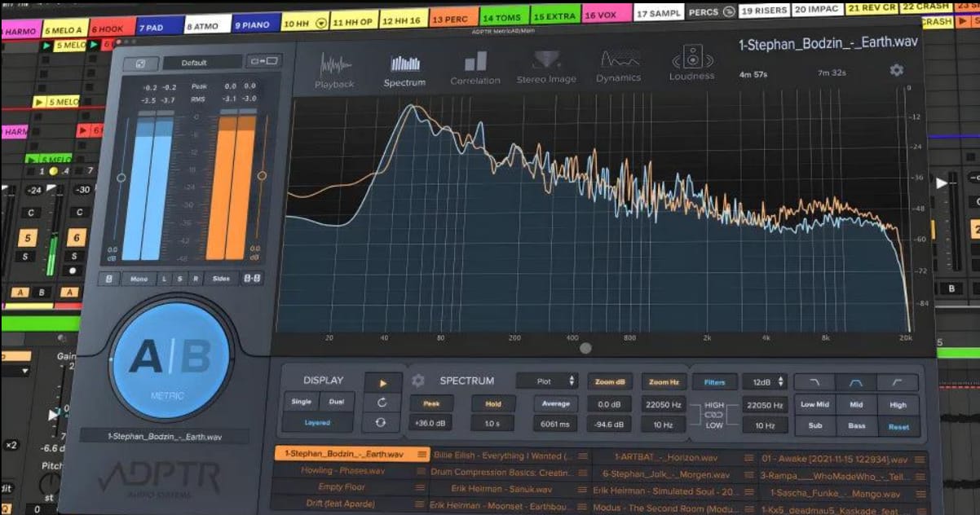
Task: Toggle Sides monitoring
Action: (221, 279)
